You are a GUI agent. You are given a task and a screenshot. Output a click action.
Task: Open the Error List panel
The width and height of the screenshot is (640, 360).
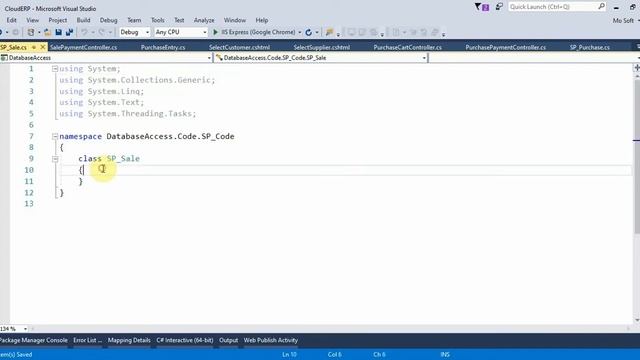87,340
